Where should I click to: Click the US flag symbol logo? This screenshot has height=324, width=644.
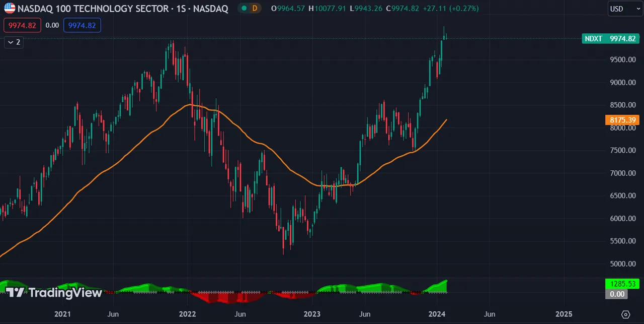click(10, 8)
